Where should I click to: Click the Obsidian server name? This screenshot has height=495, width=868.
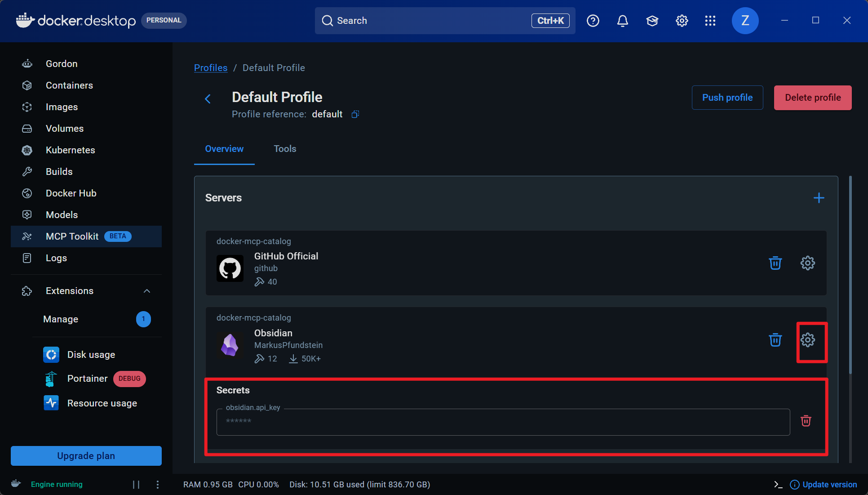pyautogui.click(x=273, y=333)
